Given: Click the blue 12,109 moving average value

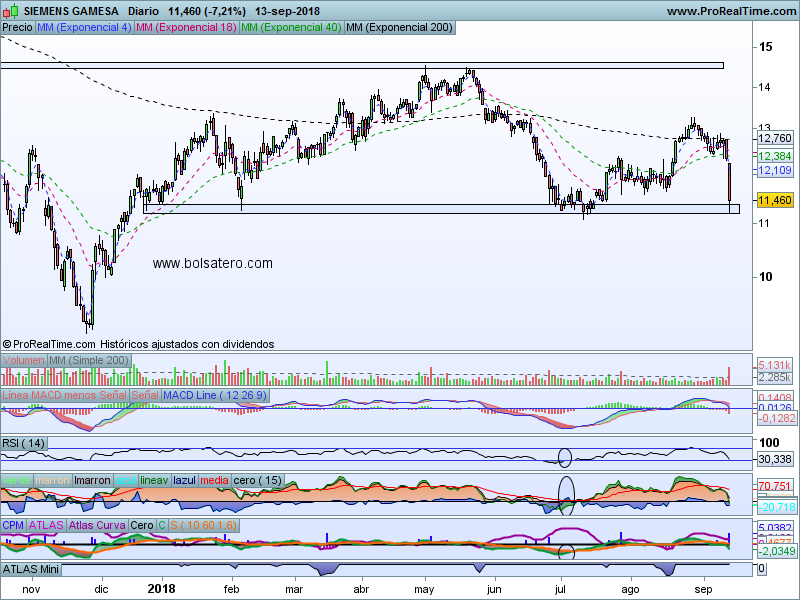Looking at the screenshot, I should point(775,171).
